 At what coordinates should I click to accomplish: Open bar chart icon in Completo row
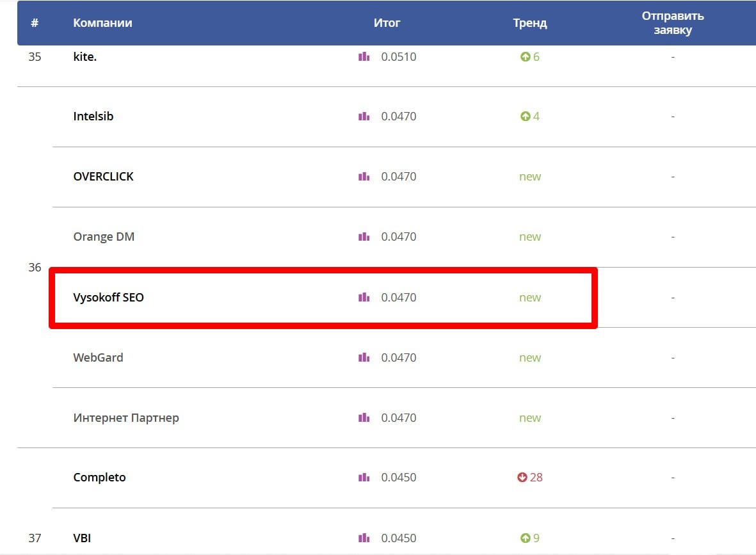click(x=364, y=478)
